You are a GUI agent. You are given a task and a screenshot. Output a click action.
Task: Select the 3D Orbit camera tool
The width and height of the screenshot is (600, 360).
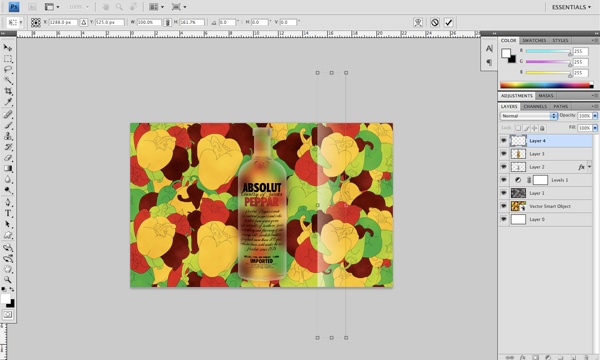[x=8, y=258]
